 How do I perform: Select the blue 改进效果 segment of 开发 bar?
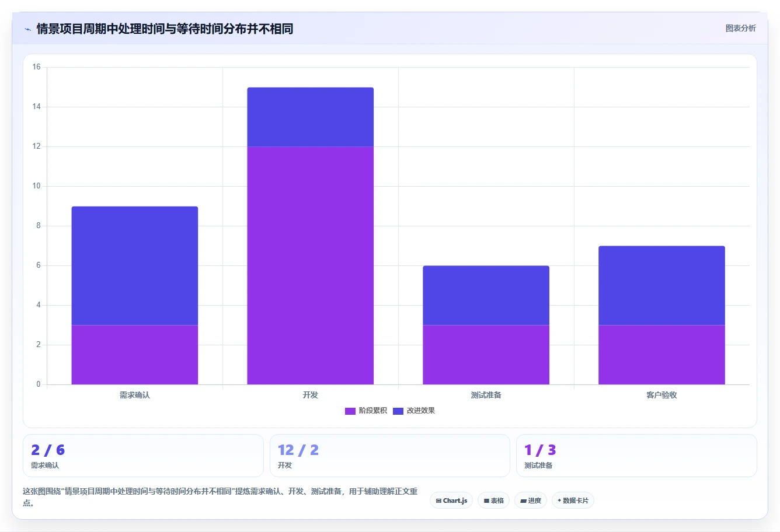click(311, 117)
